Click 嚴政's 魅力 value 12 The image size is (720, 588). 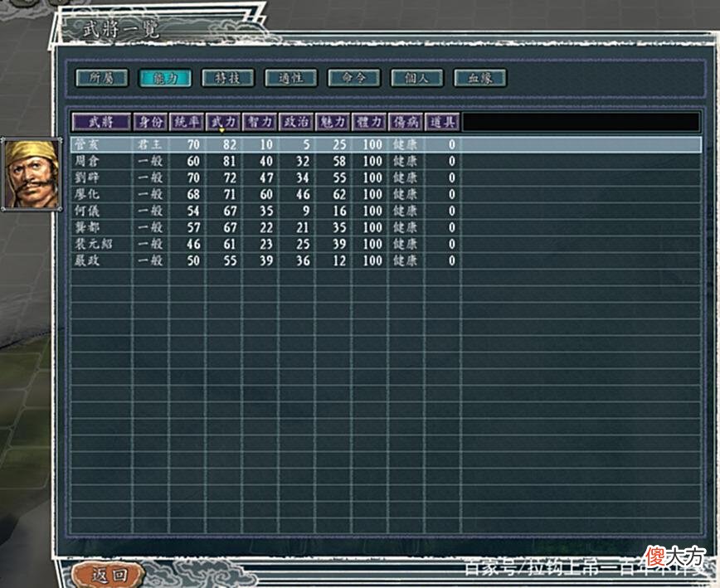(339, 260)
